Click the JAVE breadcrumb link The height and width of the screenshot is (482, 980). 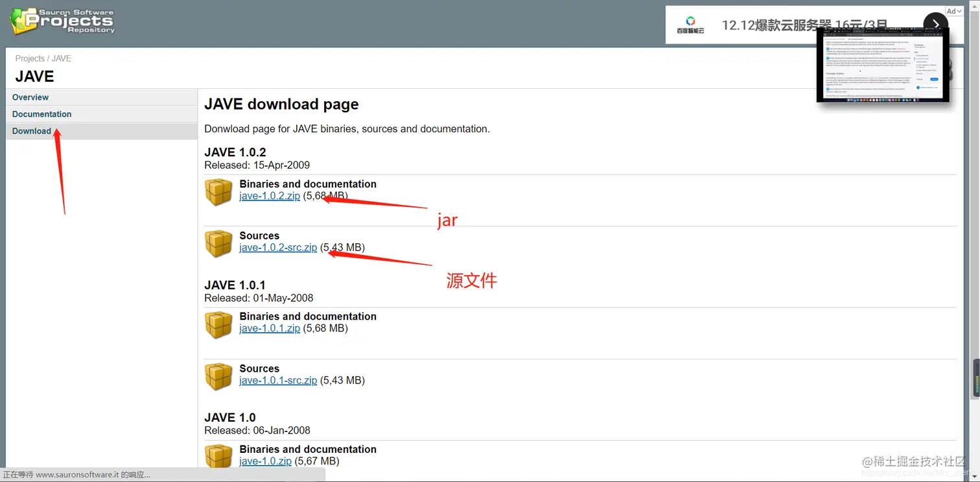tap(62, 58)
